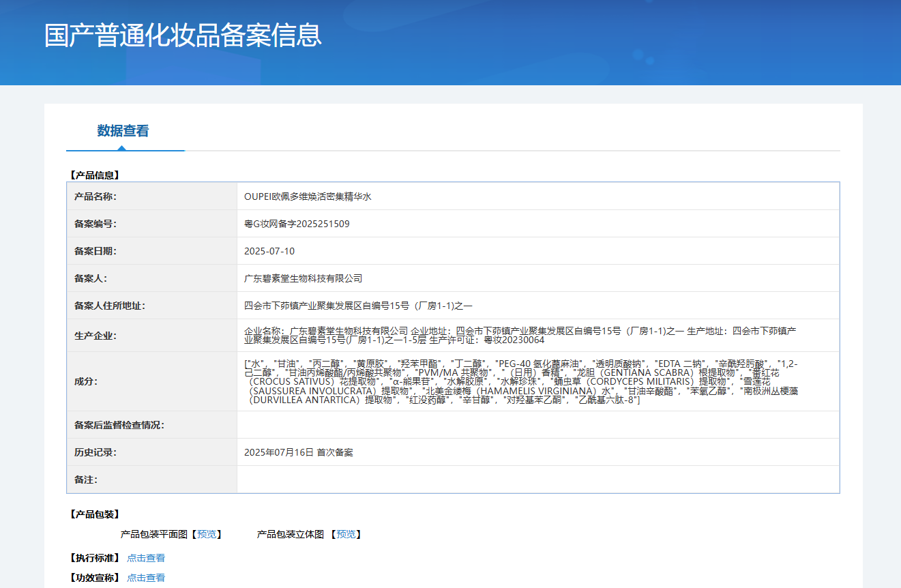The width and height of the screenshot is (901, 588).
Task: Click filer name 广东碧素堂生物科技有限公司
Action: [303, 278]
